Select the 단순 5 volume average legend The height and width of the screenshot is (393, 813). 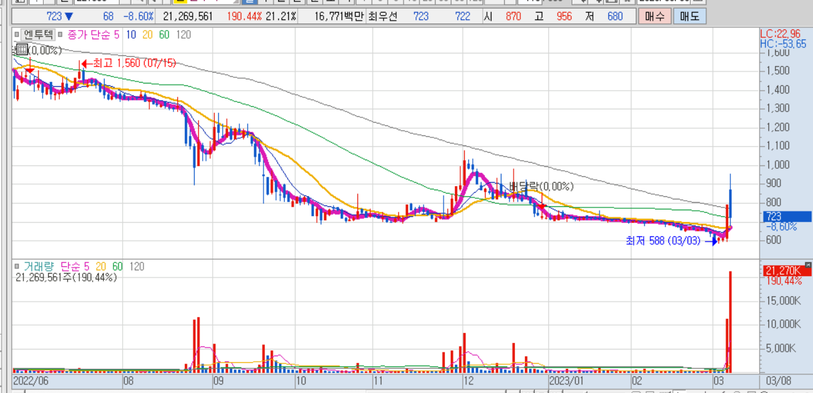(74, 267)
